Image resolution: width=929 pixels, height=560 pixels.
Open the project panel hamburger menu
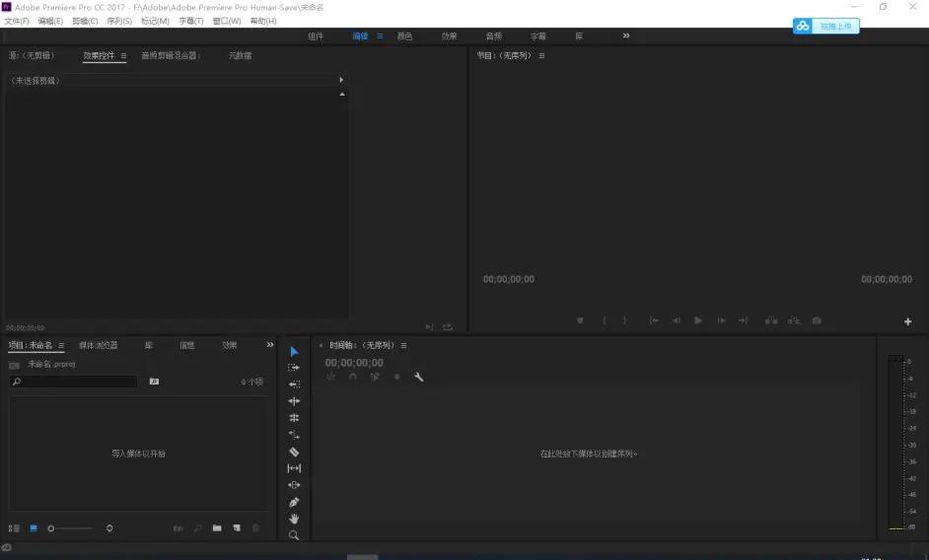click(61, 346)
